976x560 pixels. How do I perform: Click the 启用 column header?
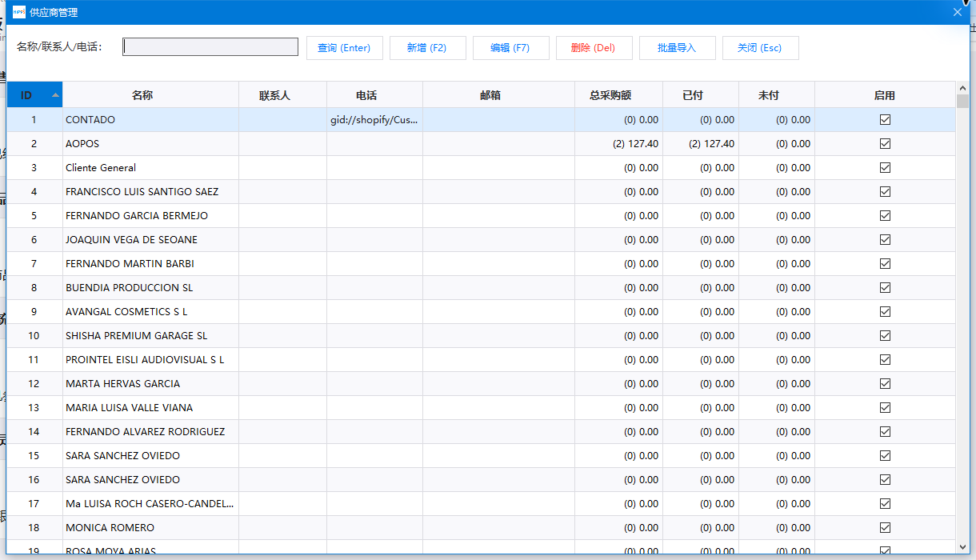[x=885, y=95]
